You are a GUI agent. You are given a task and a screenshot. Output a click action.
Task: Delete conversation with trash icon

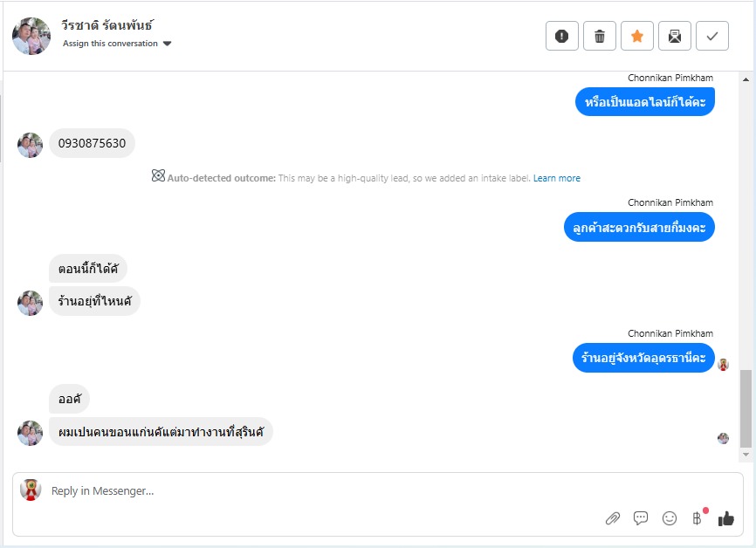click(600, 36)
